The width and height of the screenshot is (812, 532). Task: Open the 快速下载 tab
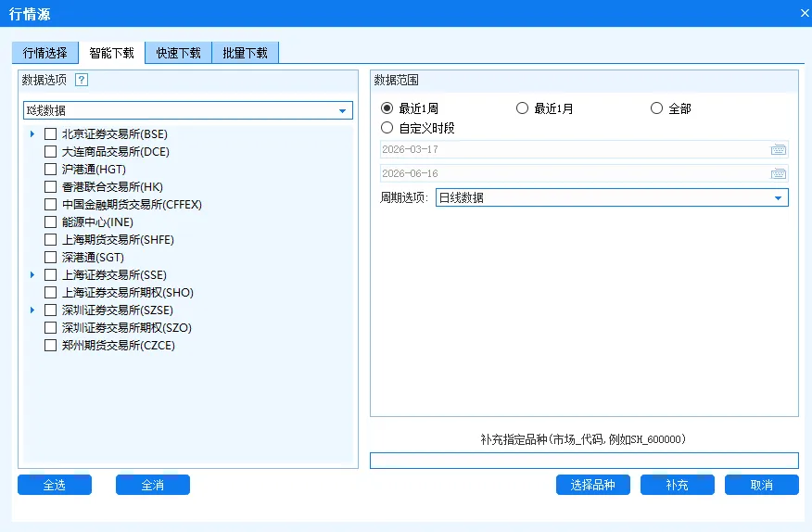click(x=178, y=53)
